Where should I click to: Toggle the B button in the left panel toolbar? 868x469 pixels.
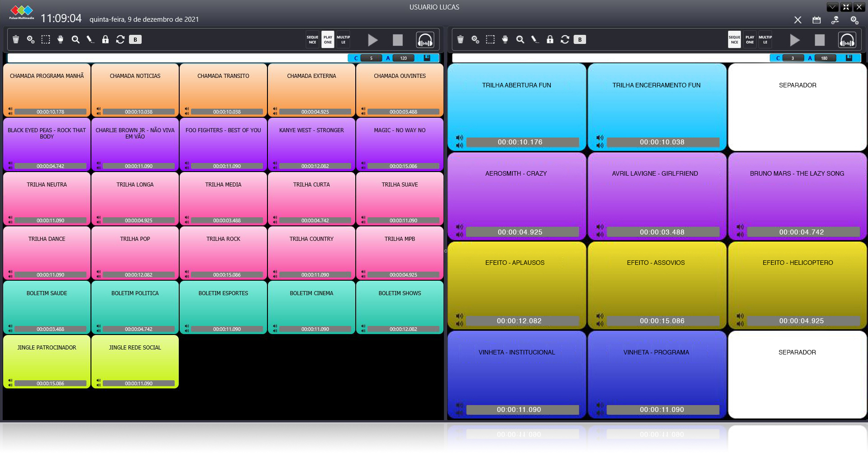135,39
